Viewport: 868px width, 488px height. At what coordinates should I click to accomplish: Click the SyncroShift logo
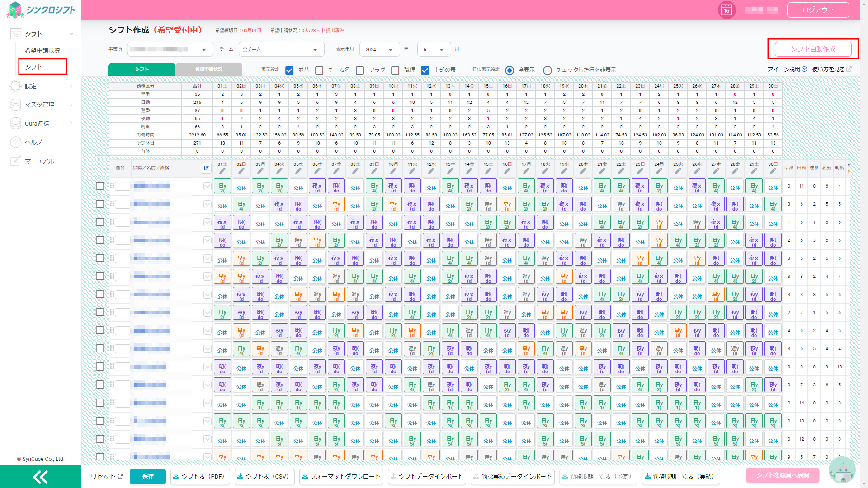point(42,10)
